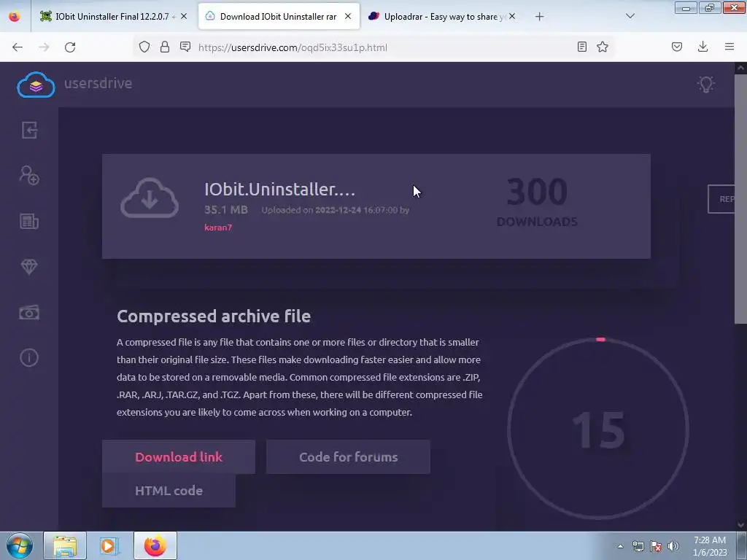Screen dimensions: 747x560
Task: Toggle the light bulb theme icon
Action: pyautogui.click(x=705, y=85)
